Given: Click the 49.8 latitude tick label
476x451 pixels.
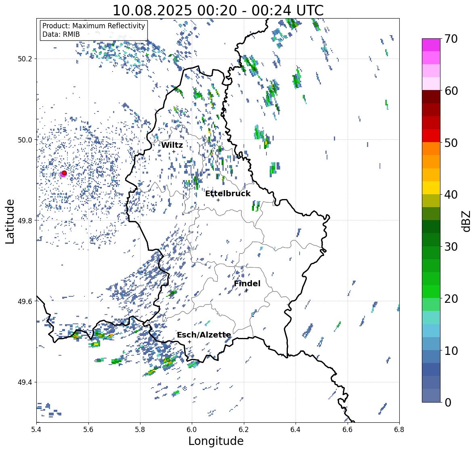Looking at the screenshot, I should (x=25, y=220).
